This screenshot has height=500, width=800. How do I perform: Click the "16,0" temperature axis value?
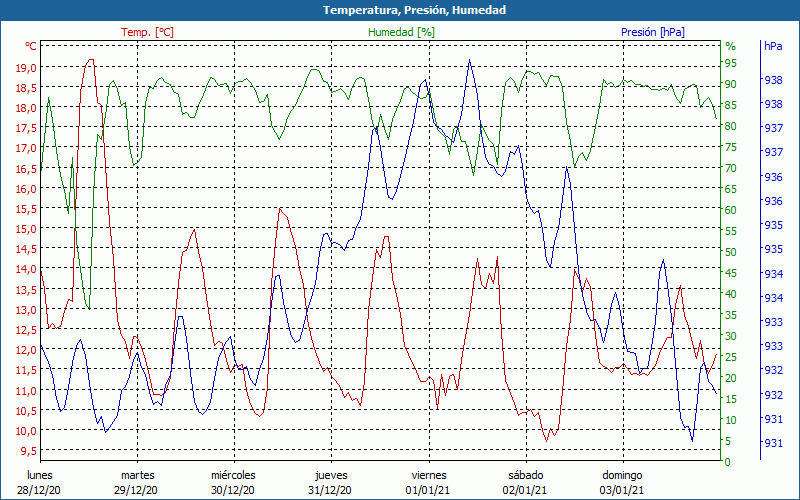[28, 188]
